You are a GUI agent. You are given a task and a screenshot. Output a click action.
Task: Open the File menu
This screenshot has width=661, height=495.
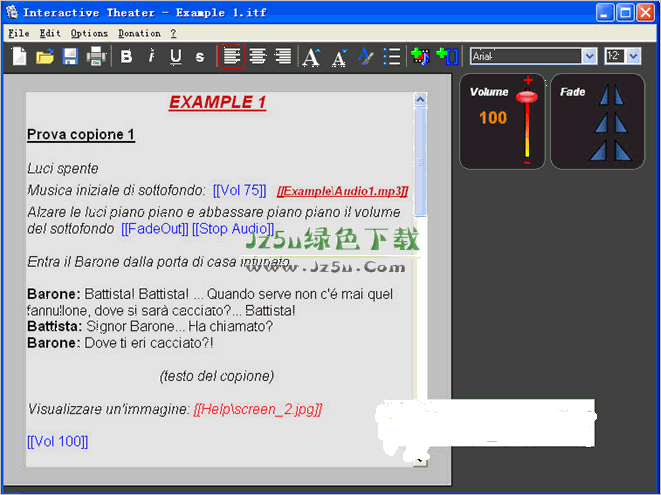click(19, 33)
